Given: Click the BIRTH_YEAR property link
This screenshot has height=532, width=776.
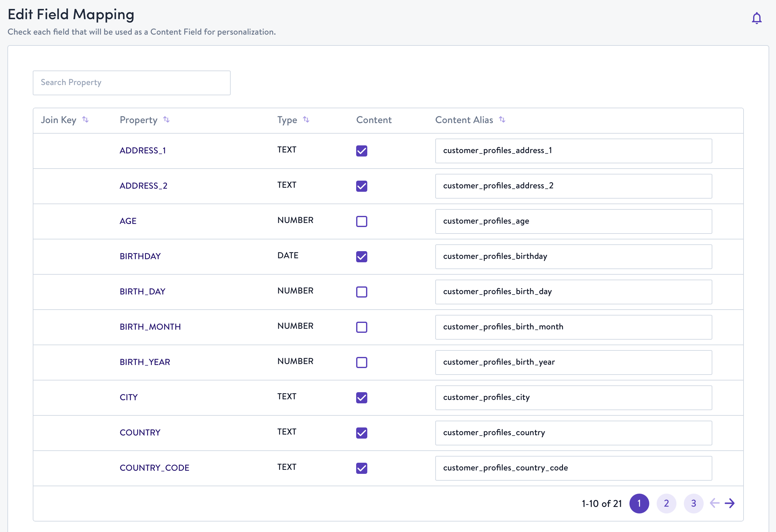Looking at the screenshot, I should click(x=145, y=362).
